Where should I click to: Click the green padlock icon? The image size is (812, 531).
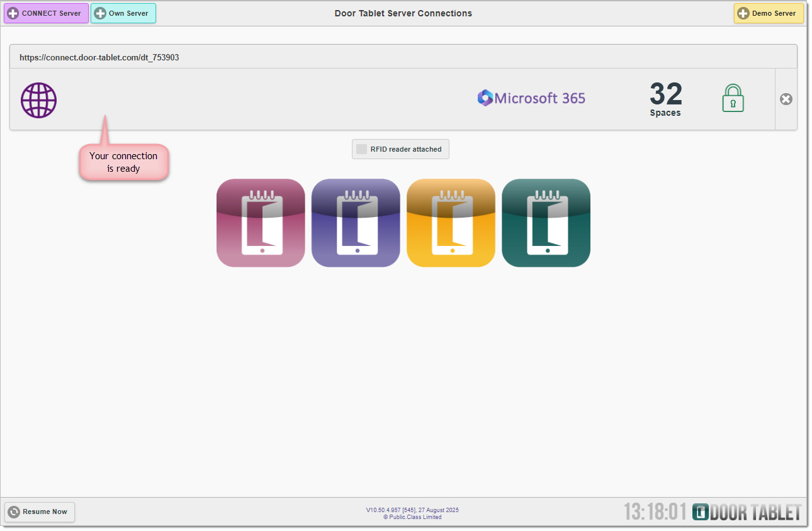point(733,99)
